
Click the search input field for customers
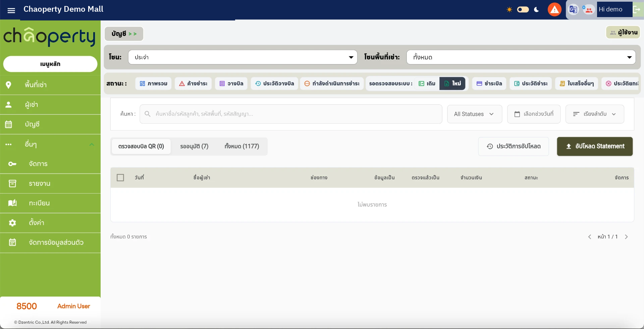(291, 114)
